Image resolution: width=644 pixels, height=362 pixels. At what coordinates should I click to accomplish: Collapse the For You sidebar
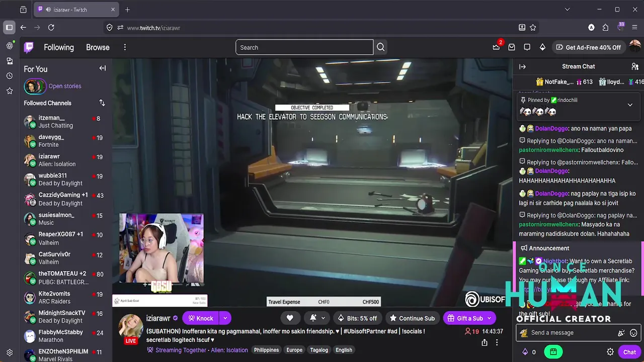point(103,68)
